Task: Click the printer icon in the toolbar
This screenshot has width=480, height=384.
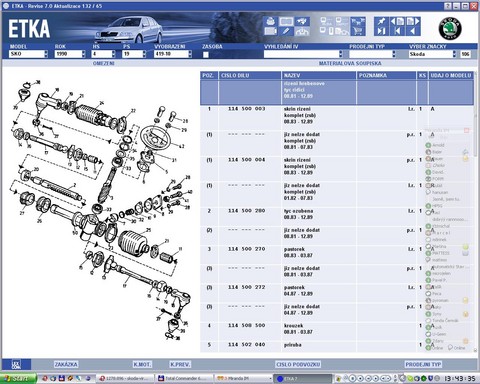Action: [x=271, y=22]
